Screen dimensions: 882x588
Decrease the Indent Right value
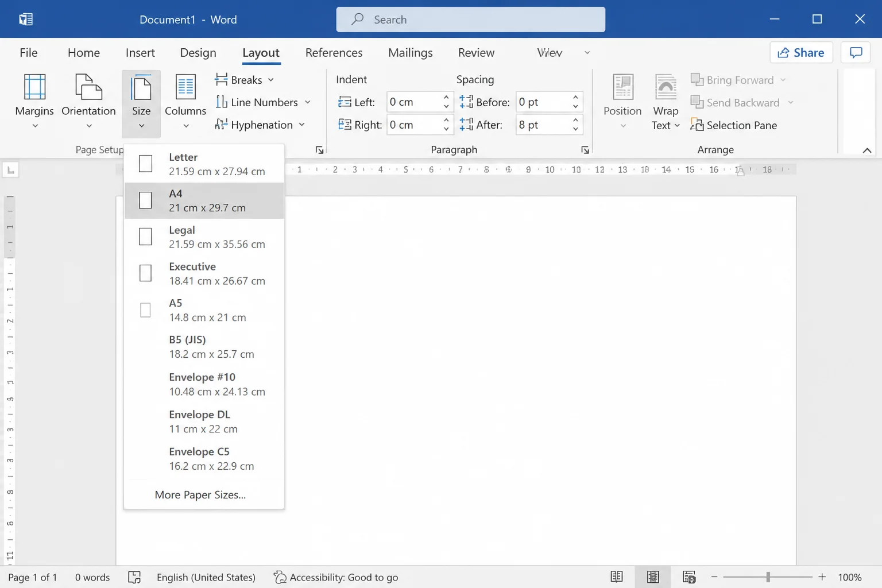point(446,129)
